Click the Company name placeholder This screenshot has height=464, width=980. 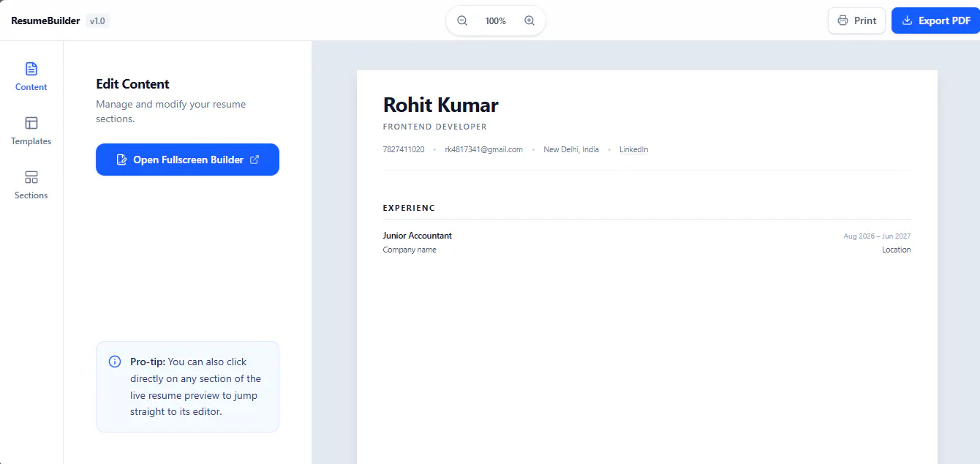tap(410, 250)
